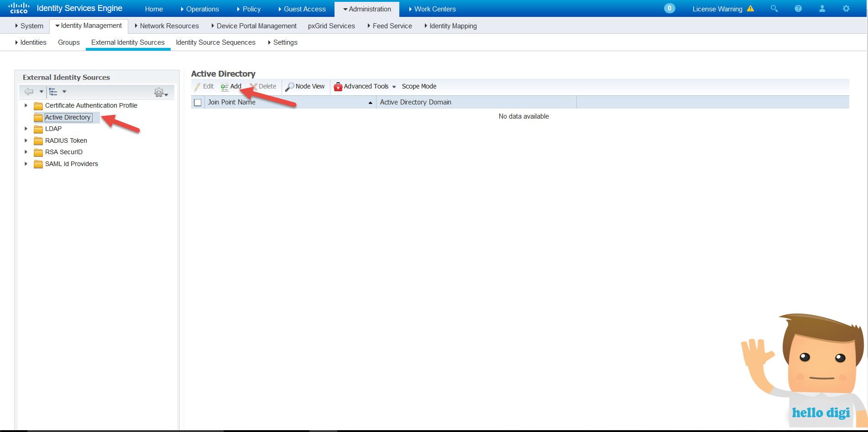This screenshot has width=868, height=432.
Task: Select the External Identity Sources tab
Action: click(x=128, y=42)
